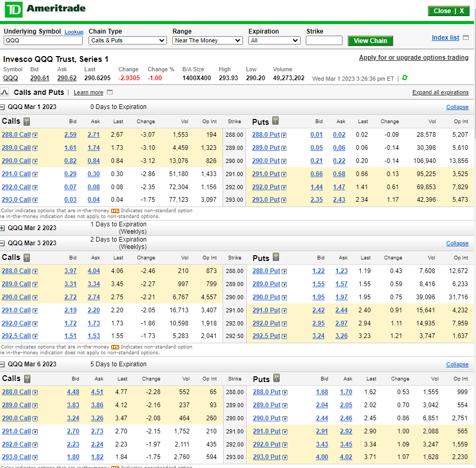Click the arrow icon beside 291.0 Put, Mar 1
Screen dimensions: 476x468
click(284, 175)
